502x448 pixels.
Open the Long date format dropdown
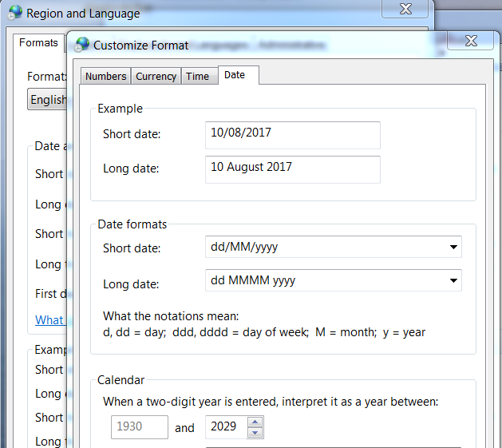(x=453, y=280)
